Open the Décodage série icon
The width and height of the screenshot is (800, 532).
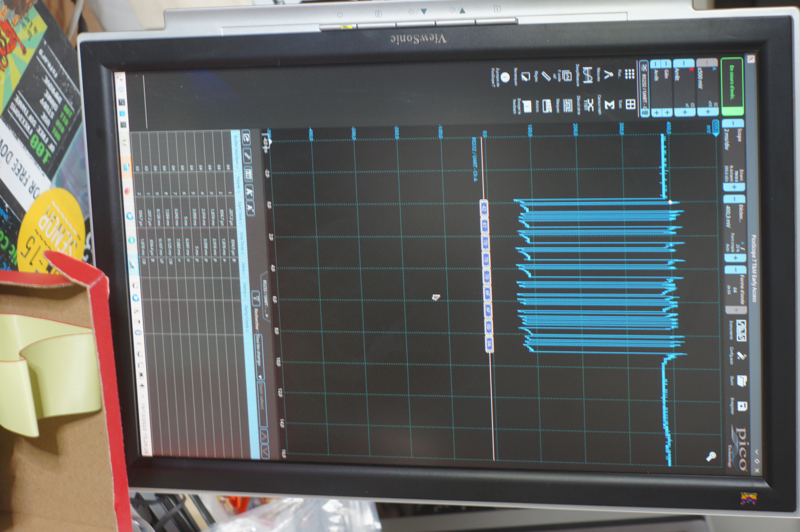click(x=589, y=105)
